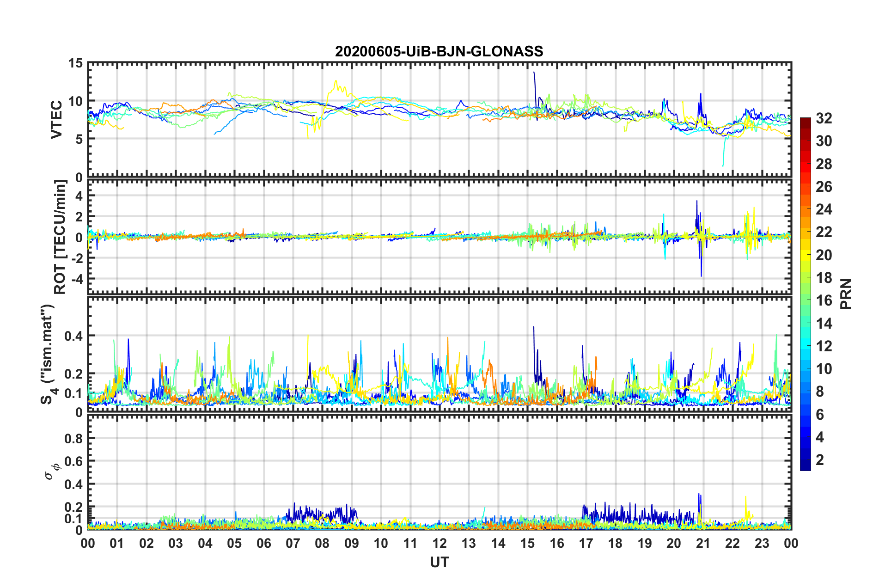Select ROT axis tick label -2
879x588 pixels.
[77, 258]
